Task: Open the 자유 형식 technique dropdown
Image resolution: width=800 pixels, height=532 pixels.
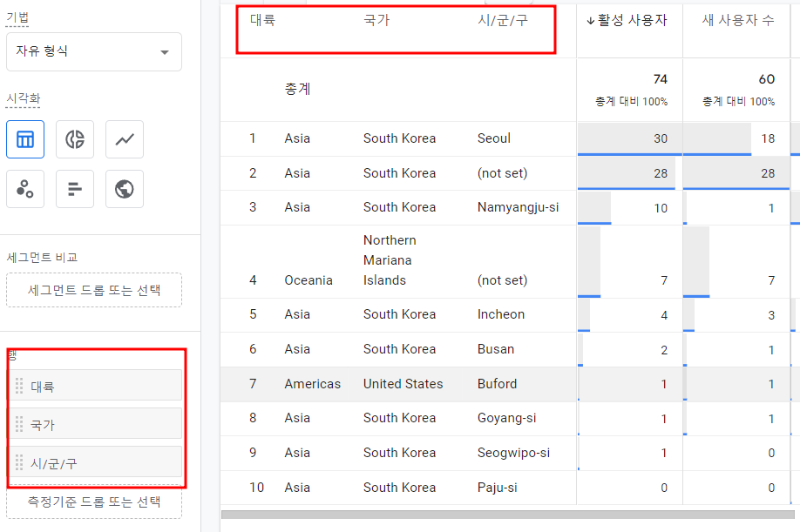Action: [94, 51]
